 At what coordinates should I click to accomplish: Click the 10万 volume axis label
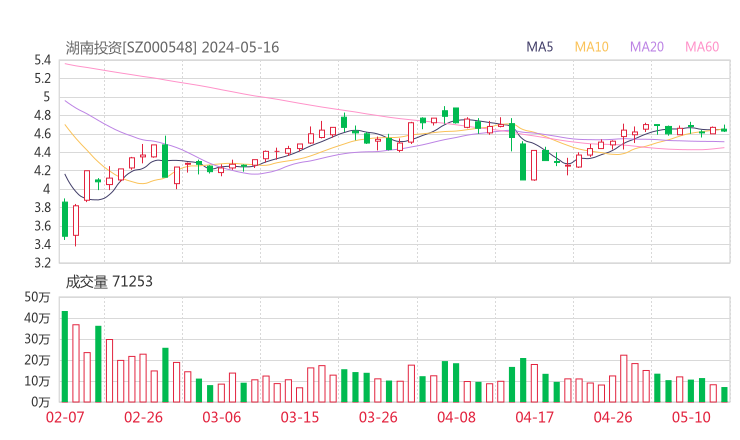pyautogui.click(x=37, y=381)
